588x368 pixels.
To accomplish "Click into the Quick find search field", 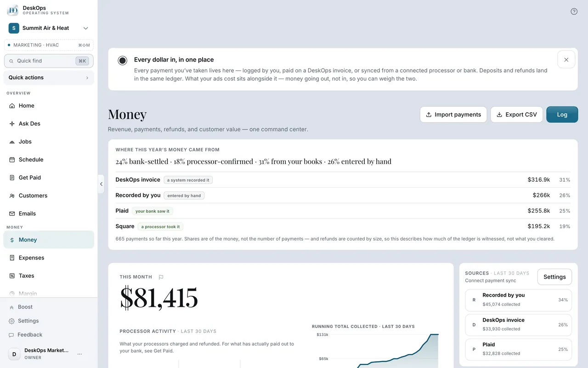I will [x=49, y=61].
